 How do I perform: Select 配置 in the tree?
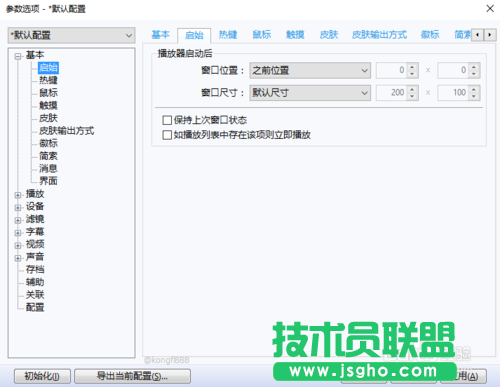[35, 307]
